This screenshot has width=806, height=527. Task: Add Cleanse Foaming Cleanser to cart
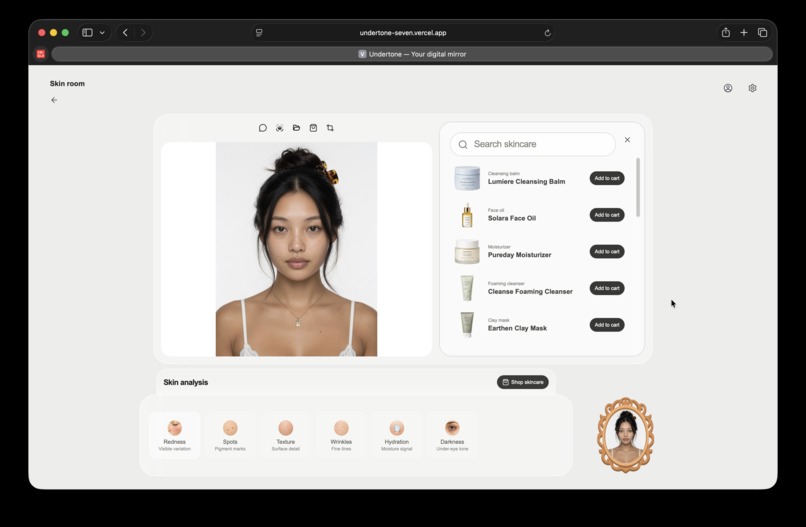point(607,288)
